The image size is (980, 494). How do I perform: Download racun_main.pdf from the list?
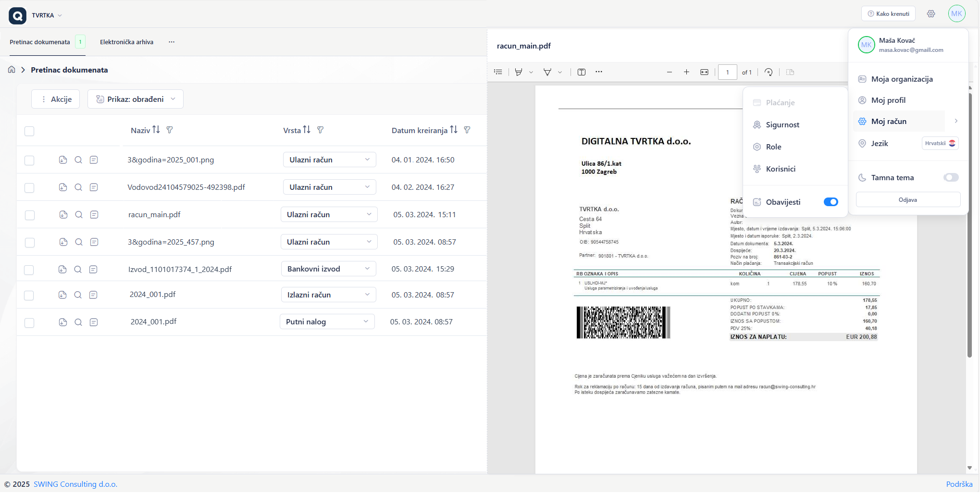pos(63,214)
